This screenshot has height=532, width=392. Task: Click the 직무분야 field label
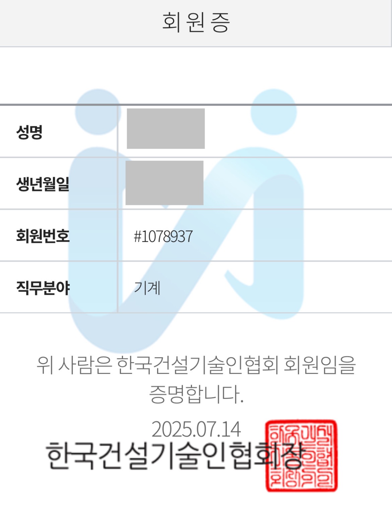click(x=43, y=288)
